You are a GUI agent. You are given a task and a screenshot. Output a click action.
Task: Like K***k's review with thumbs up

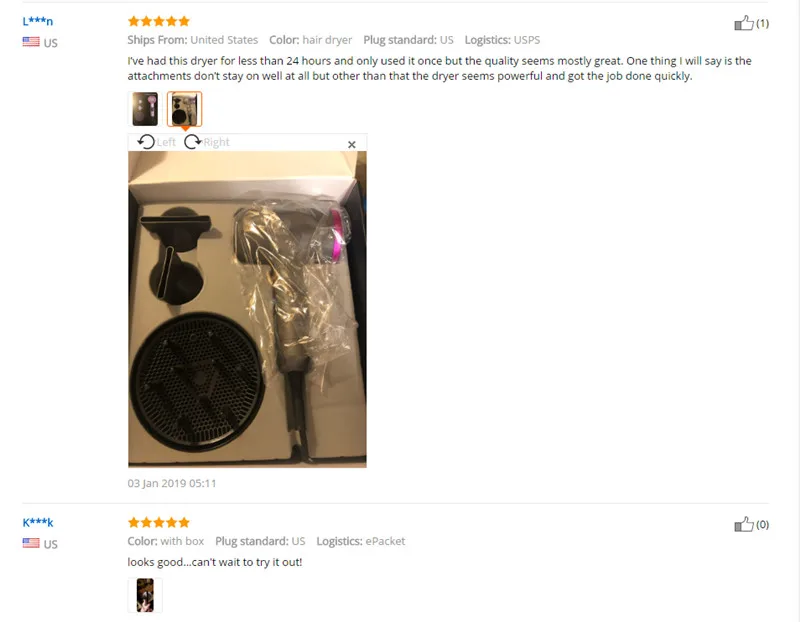click(x=744, y=524)
